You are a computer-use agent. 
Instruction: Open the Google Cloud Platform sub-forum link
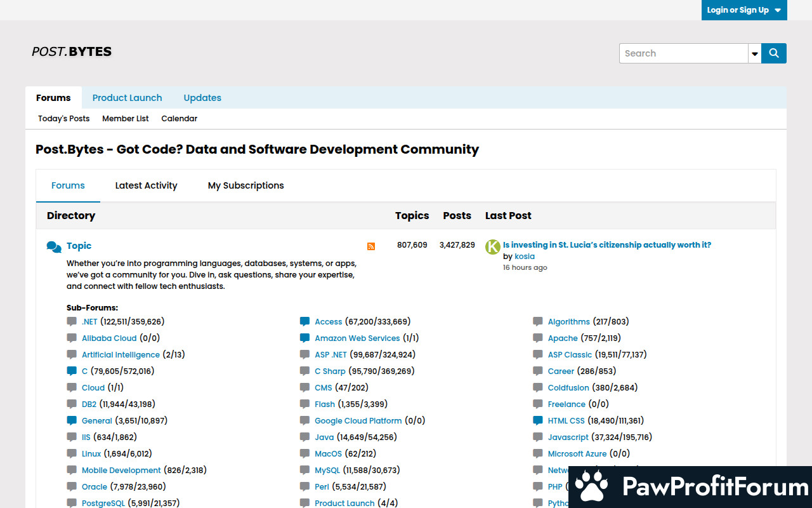(x=358, y=420)
